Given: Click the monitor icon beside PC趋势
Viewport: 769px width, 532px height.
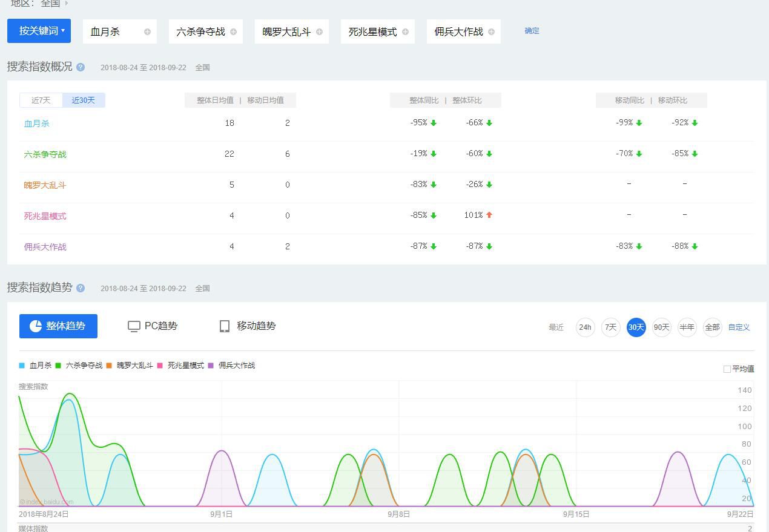Looking at the screenshot, I should tap(134, 326).
